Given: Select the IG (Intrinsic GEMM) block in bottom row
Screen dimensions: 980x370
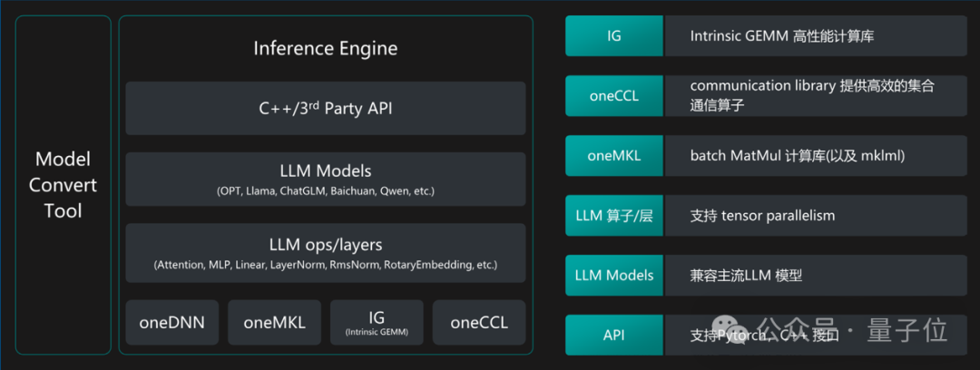Looking at the screenshot, I should point(377,322).
